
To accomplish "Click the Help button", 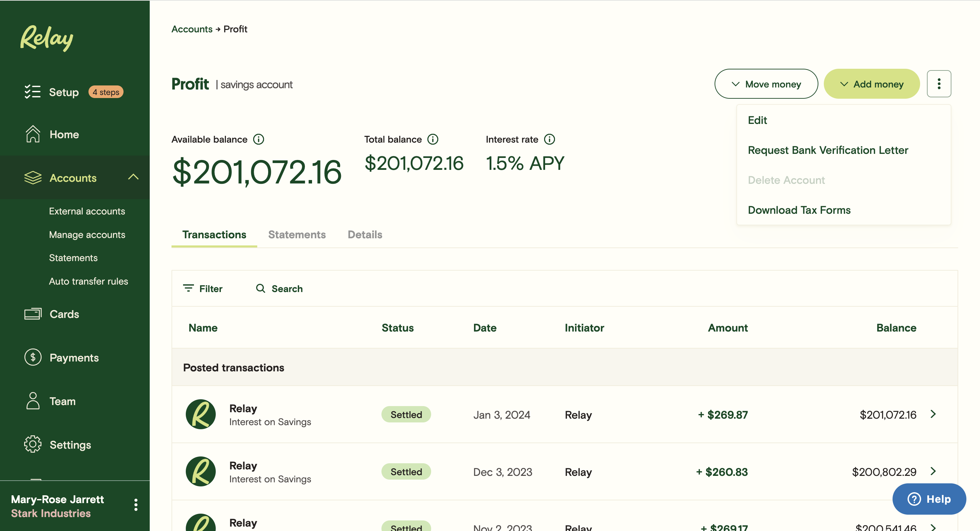I will (929, 499).
